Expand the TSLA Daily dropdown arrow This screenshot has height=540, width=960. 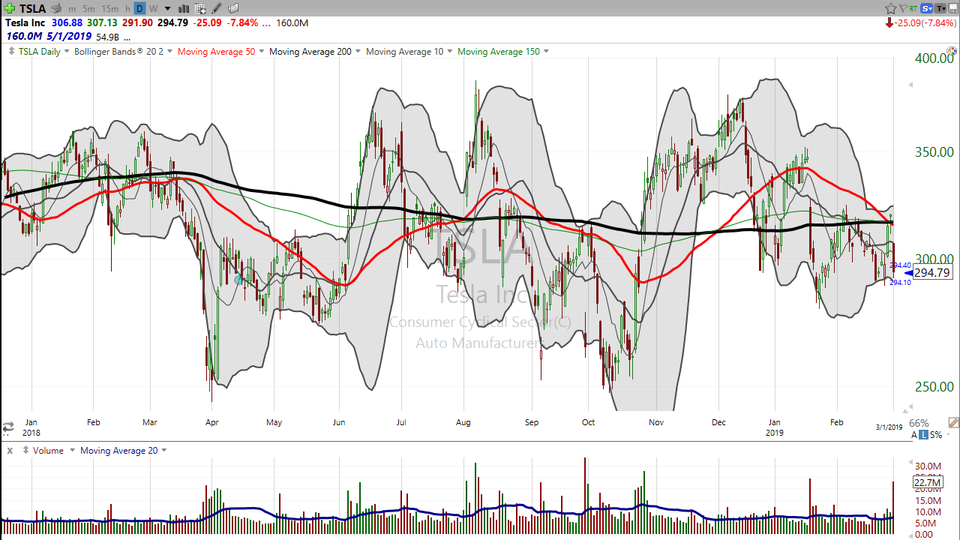click(67, 51)
